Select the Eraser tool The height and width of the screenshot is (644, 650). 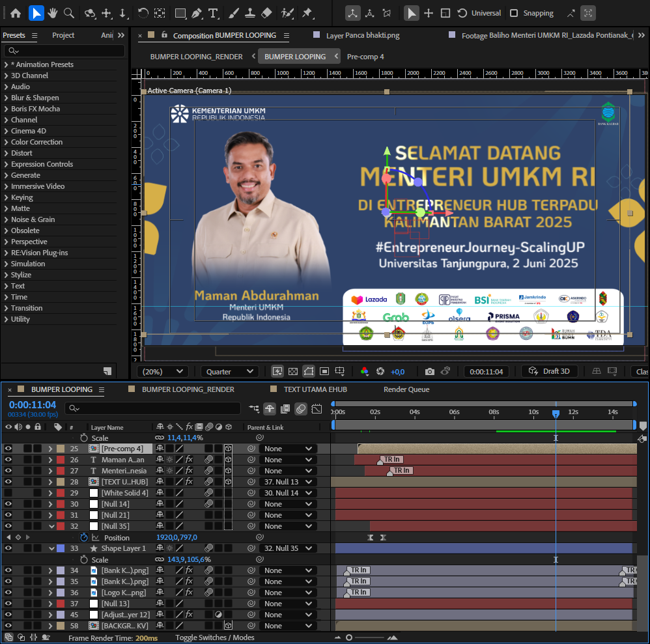266,13
